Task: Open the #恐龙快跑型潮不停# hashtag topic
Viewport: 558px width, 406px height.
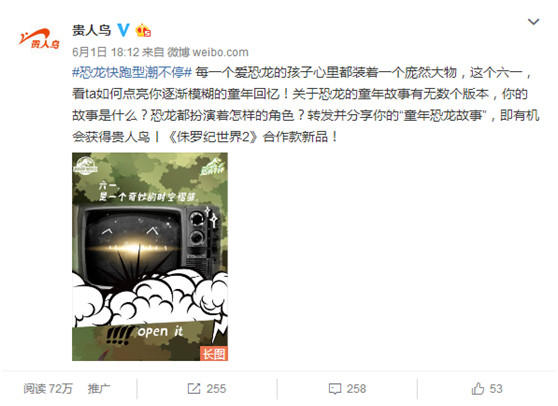Action: (x=132, y=73)
